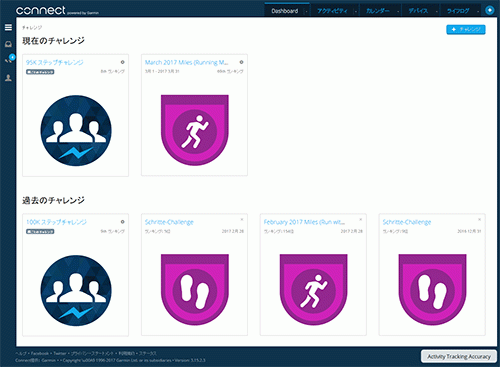Open the hamburger menu in the sidebar
This screenshot has height=367, width=500.
point(8,27)
